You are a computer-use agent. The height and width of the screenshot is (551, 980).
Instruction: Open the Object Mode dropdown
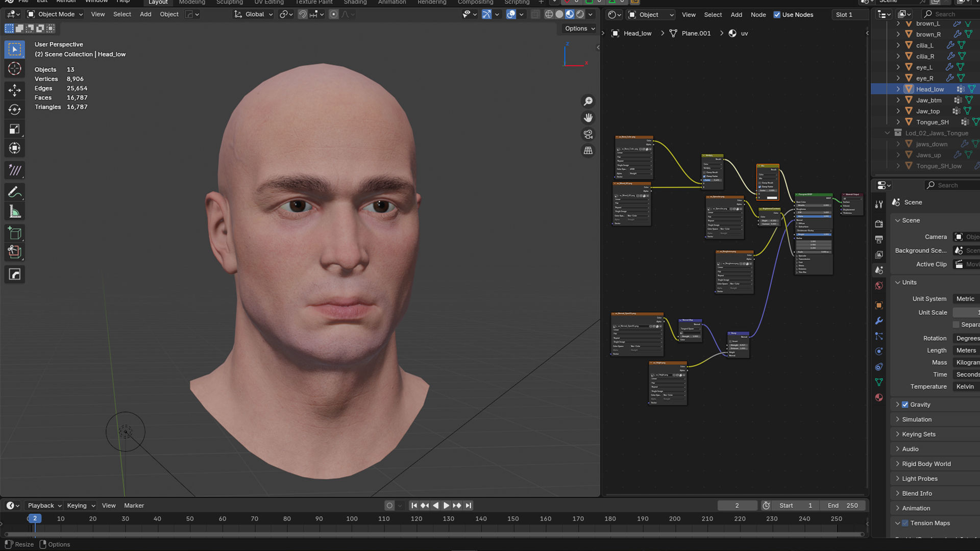[x=55, y=14]
